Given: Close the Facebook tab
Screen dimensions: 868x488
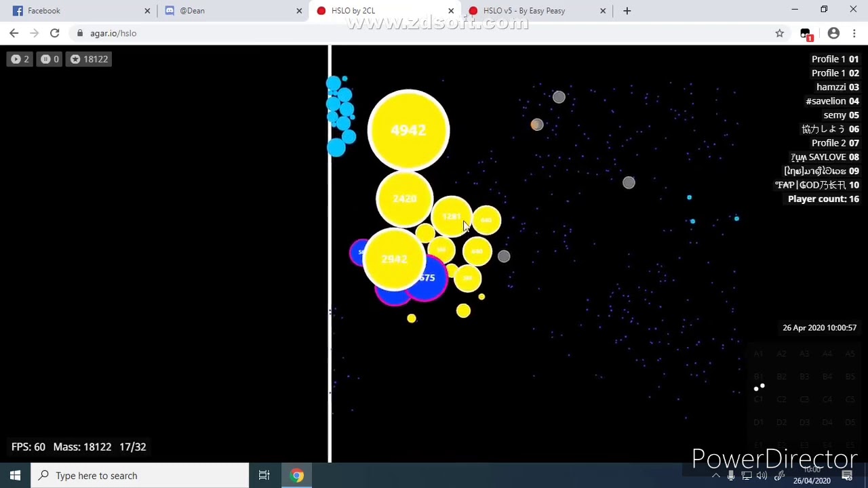Looking at the screenshot, I should [147, 11].
